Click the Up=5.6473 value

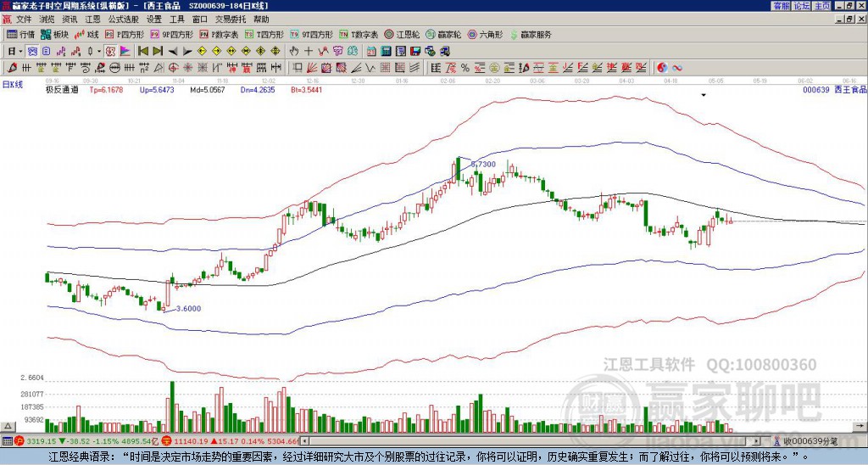[157, 90]
